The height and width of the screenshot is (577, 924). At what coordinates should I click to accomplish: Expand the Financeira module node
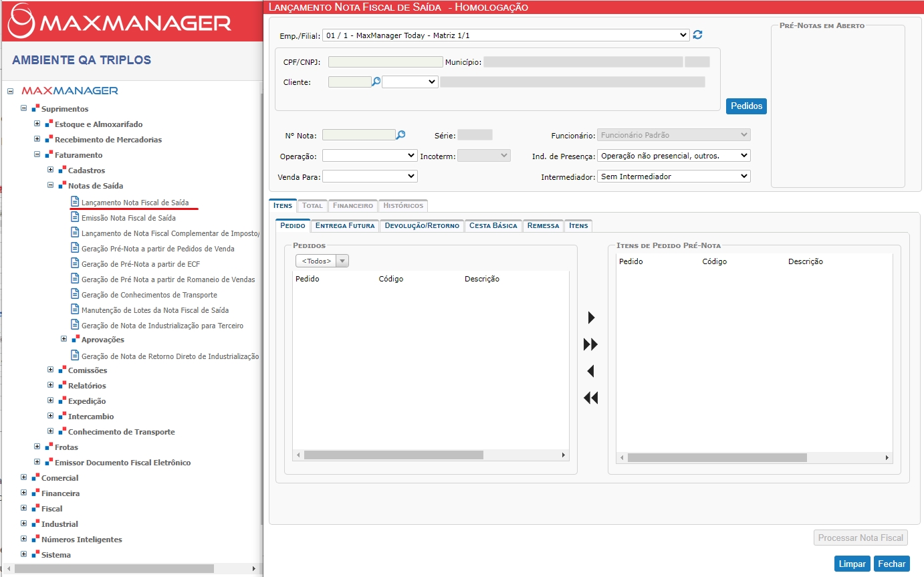click(24, 493)
